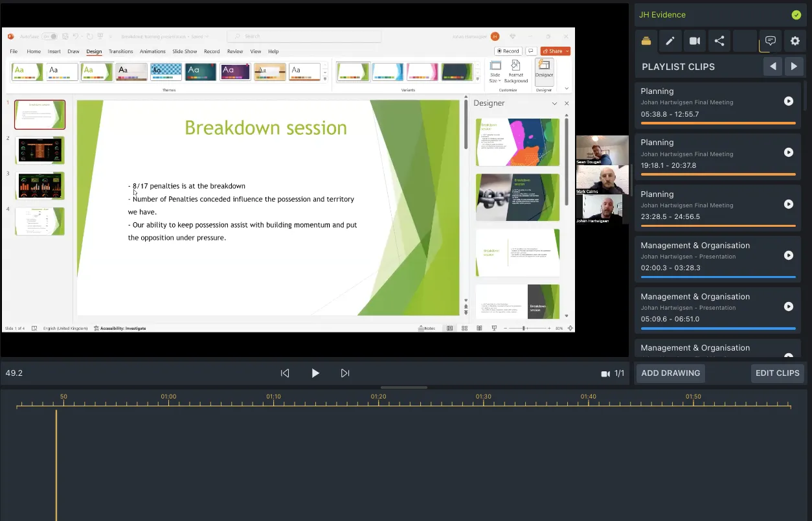Screen dimensions: 812x521
Task: Switch to the Transitions ribbon tab
Action: tap(120, 51)
